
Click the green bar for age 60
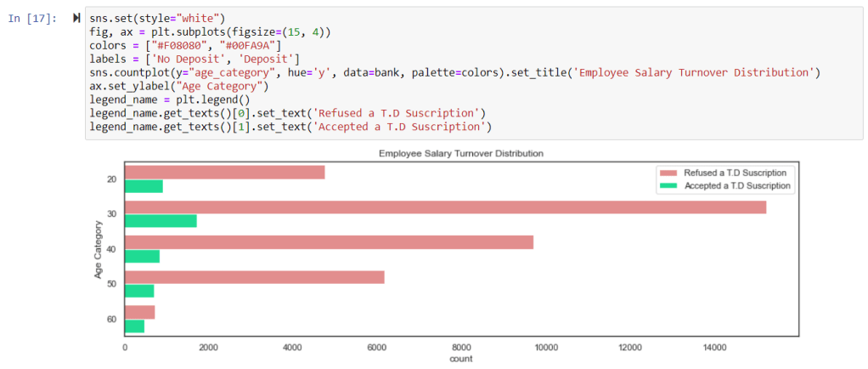[x=134, y=326]
